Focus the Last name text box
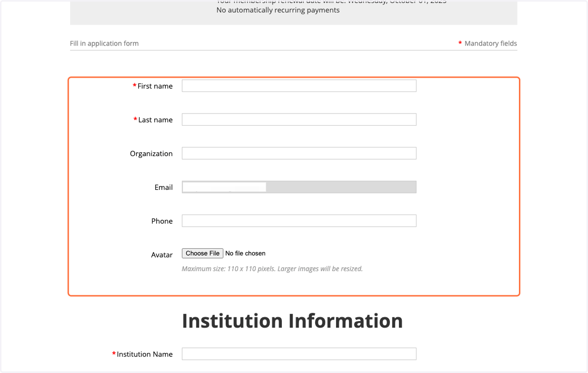The width and height of the screenshot is (588, 373). (299, 119)
